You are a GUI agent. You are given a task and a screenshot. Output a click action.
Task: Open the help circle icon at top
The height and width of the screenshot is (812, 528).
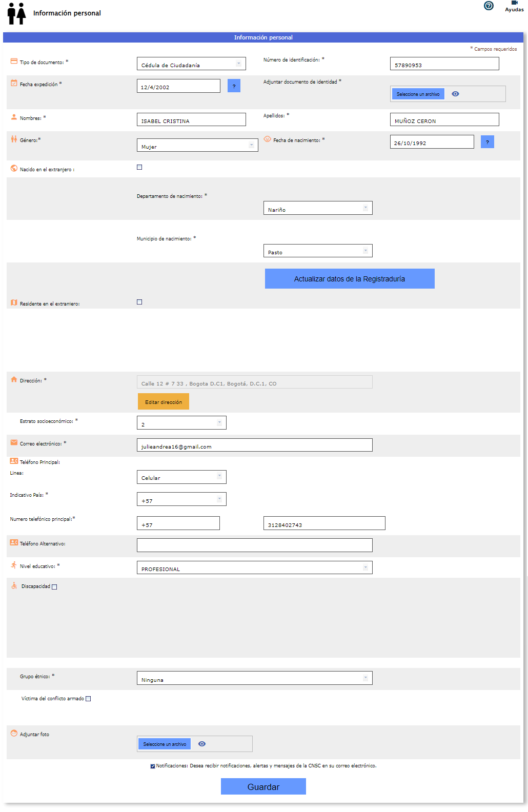(489, 6)
